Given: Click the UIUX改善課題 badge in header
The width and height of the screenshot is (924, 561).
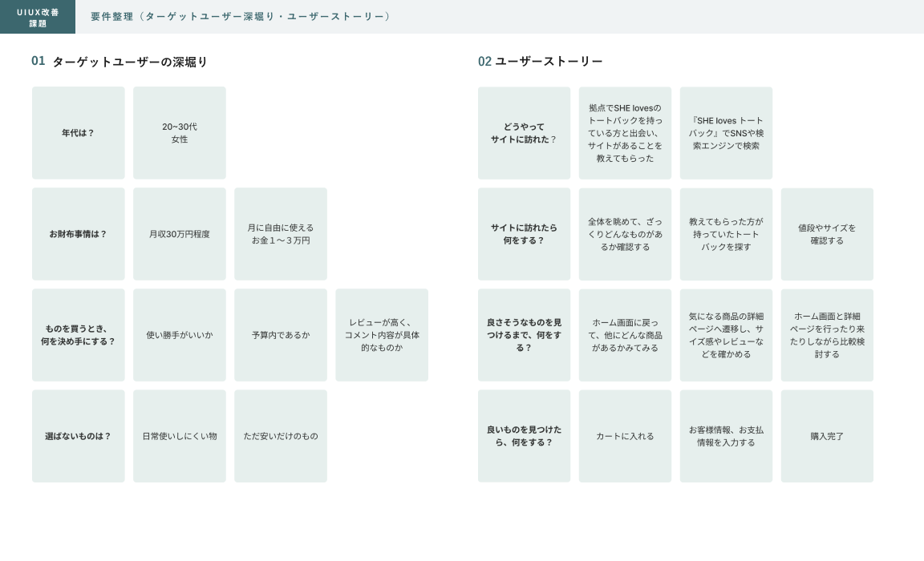Looking at the screenshot, I should pos(38,17).
